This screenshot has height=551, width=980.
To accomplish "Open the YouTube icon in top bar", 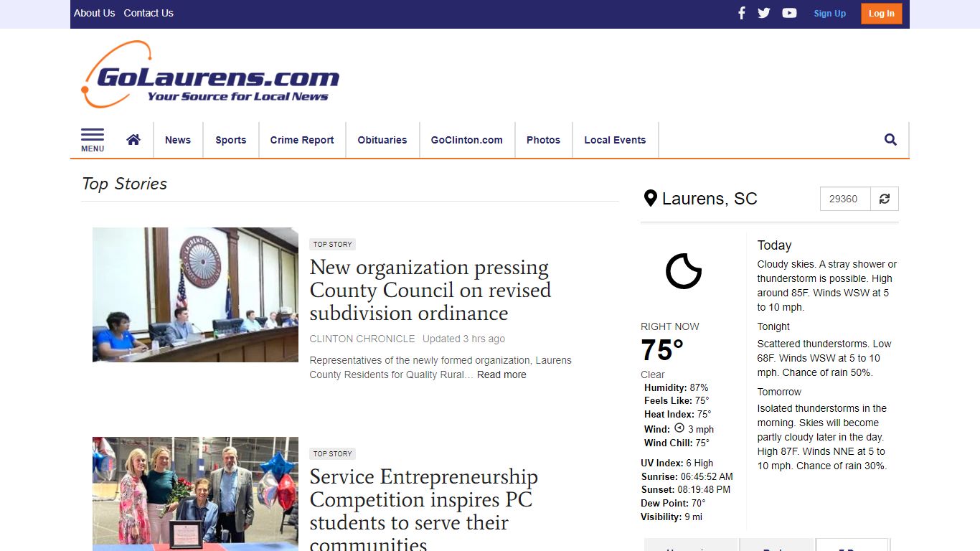I will pos(789,13).
